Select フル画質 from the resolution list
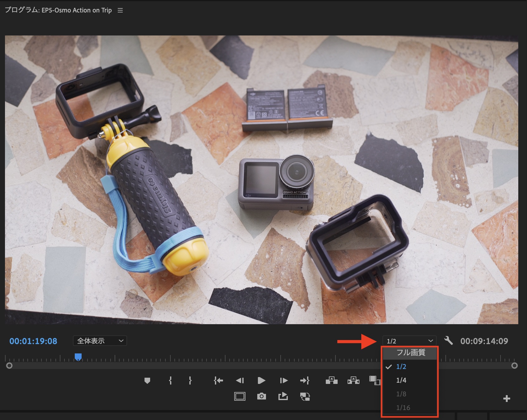 coord(411,352)
